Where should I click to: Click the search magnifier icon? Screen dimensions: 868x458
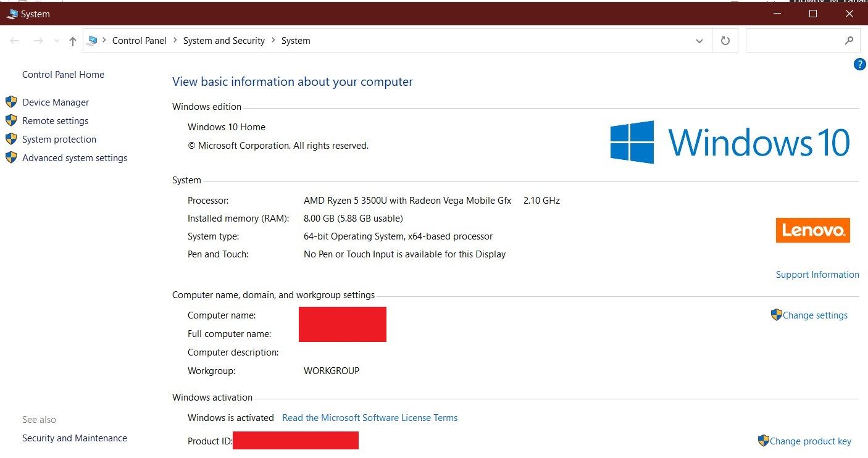850,40
